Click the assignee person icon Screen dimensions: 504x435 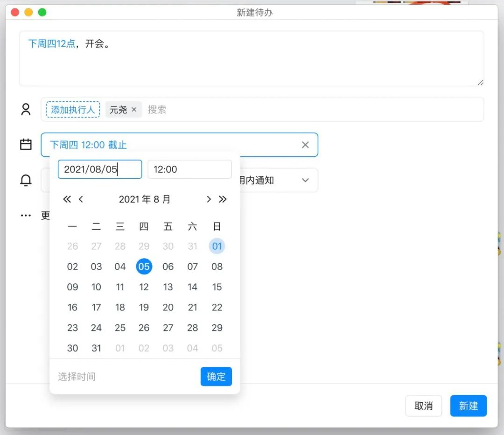coord(26,110)
